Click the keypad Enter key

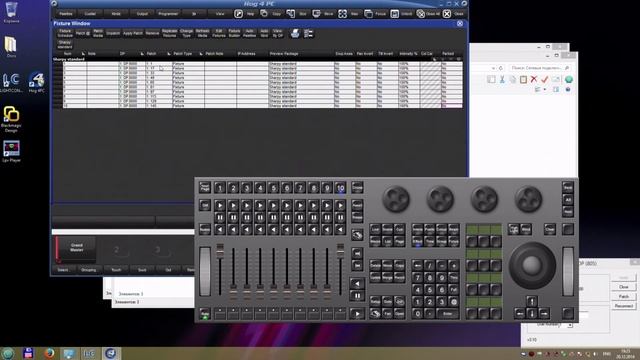pyautogui.click(x=448, y=314)
